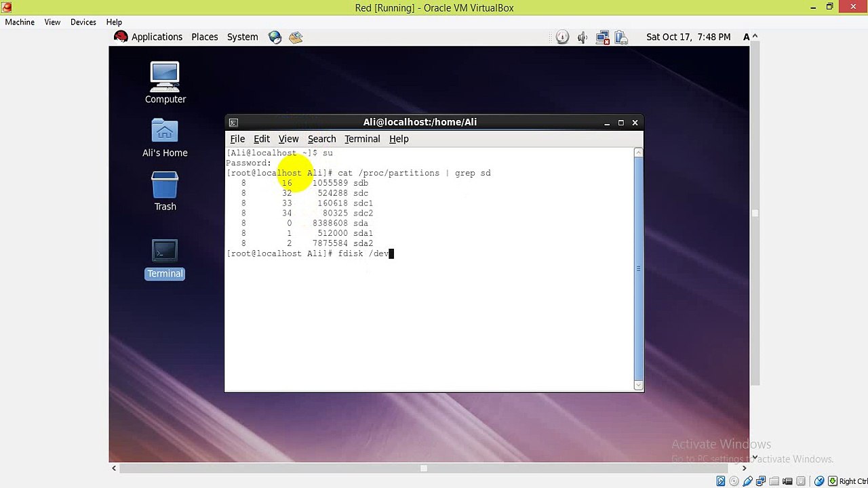Click the terminal window menu icon in title bar

coord(233,123)
